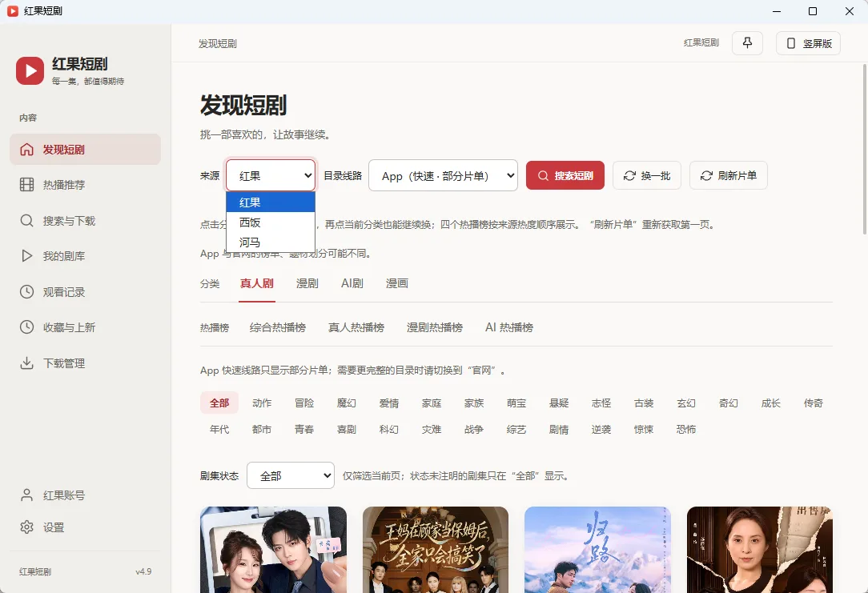The height and width of the screenshot is (593, 868).
Task: Open 红果账号 person icon
Action: click(26, 495)
